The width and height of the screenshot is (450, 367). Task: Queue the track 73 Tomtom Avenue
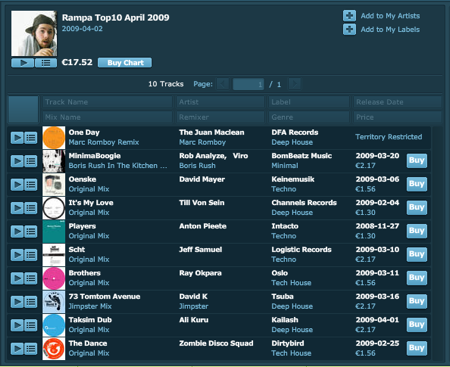[x=31, y=302]
